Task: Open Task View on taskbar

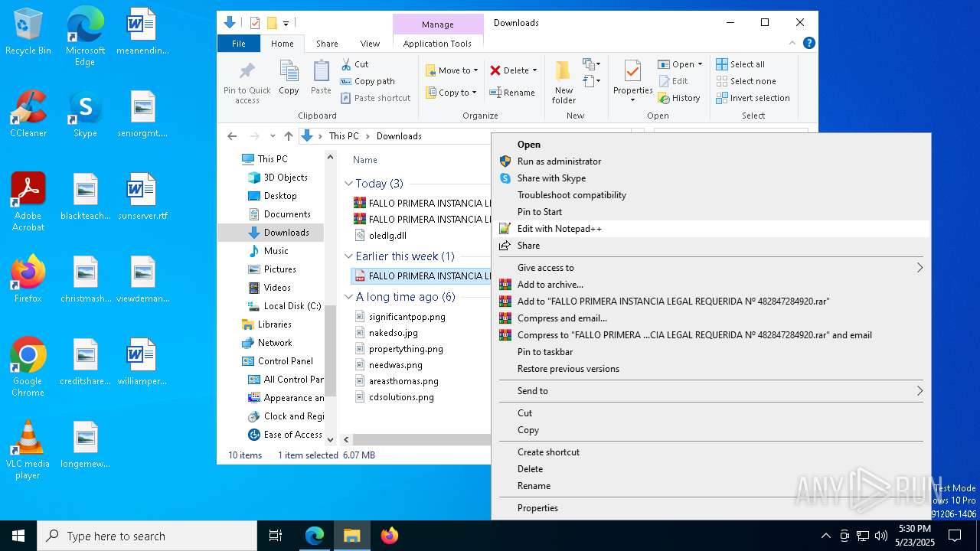Action: tap(276, 536)
